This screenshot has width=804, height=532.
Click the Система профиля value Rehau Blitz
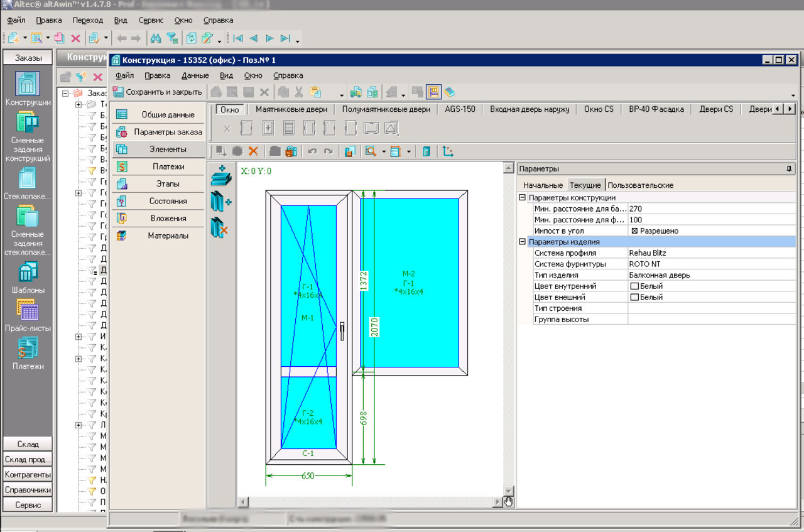point(648,253)
